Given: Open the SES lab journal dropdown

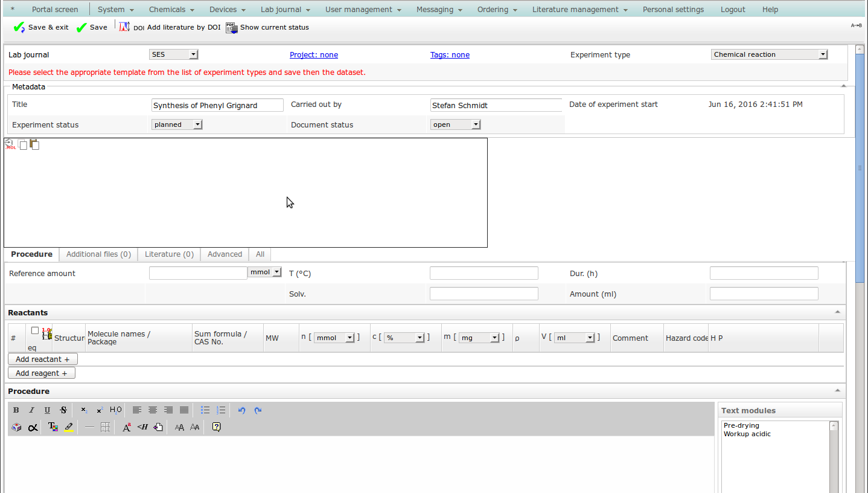Looking at the screenshot, I should pyautogui.click(x=174, y=54).
